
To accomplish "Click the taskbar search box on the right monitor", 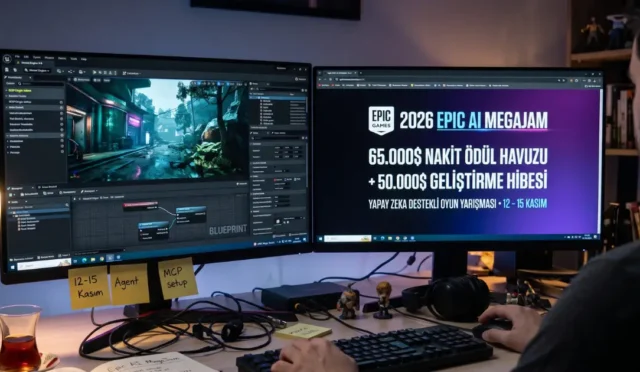I will [347, 238].
